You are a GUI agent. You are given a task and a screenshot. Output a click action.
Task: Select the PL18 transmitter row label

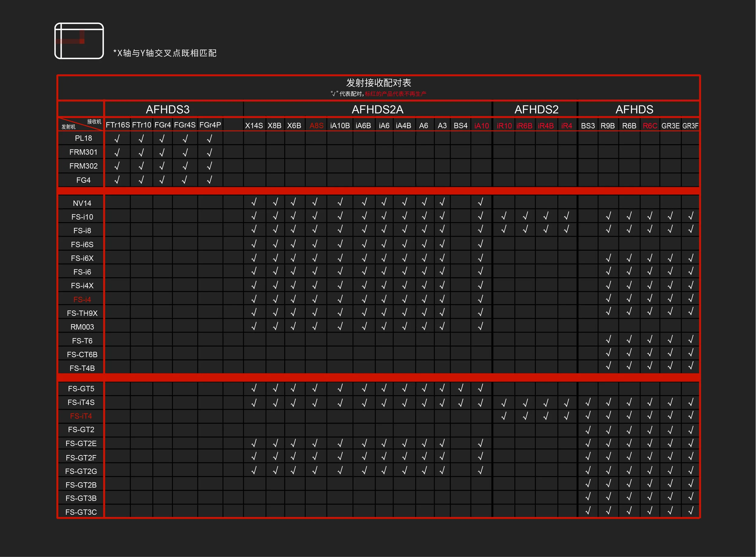pos(83,138)
